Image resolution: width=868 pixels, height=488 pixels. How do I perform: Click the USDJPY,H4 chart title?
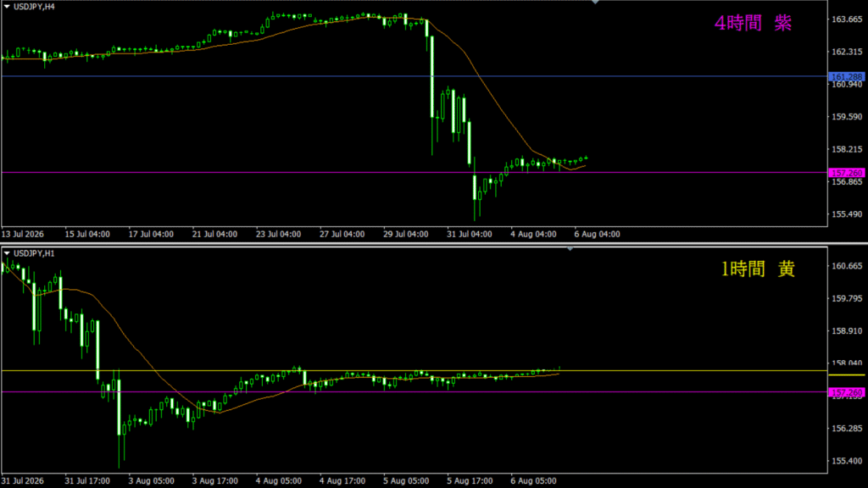click(x=34, y=7)
